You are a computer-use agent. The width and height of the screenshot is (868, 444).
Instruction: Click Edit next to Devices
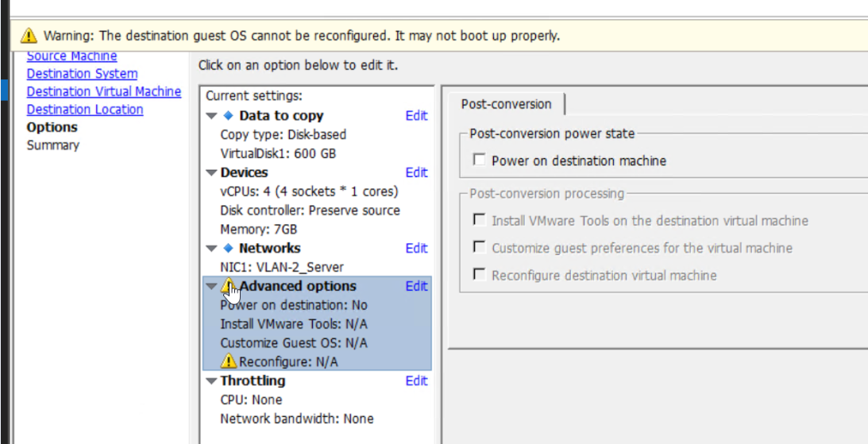point(416,172)
